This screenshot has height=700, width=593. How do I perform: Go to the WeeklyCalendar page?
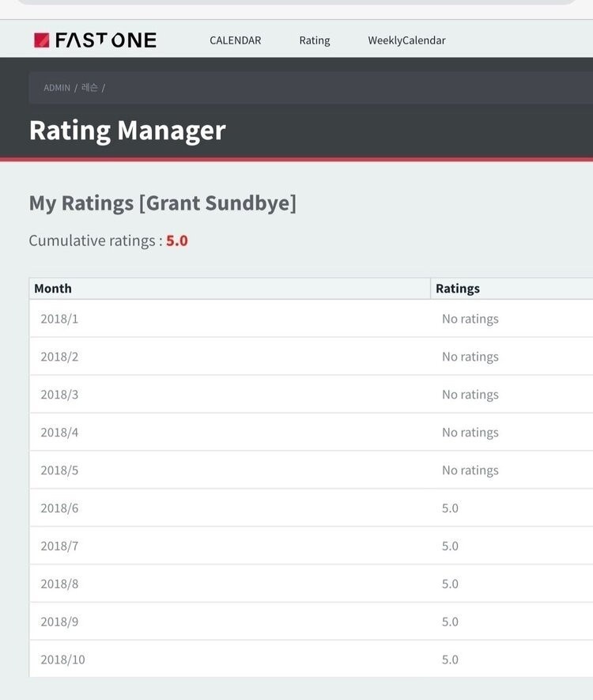click(x=406, y=40)
